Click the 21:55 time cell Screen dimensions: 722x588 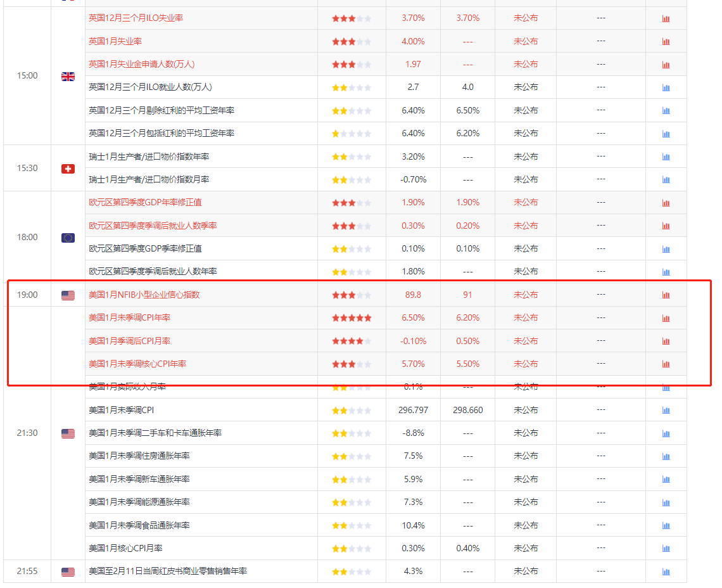[27, 571]
